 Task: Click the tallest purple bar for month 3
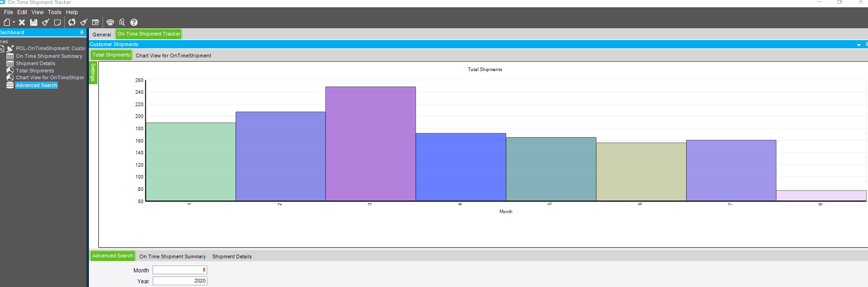(x=370, y=144)
